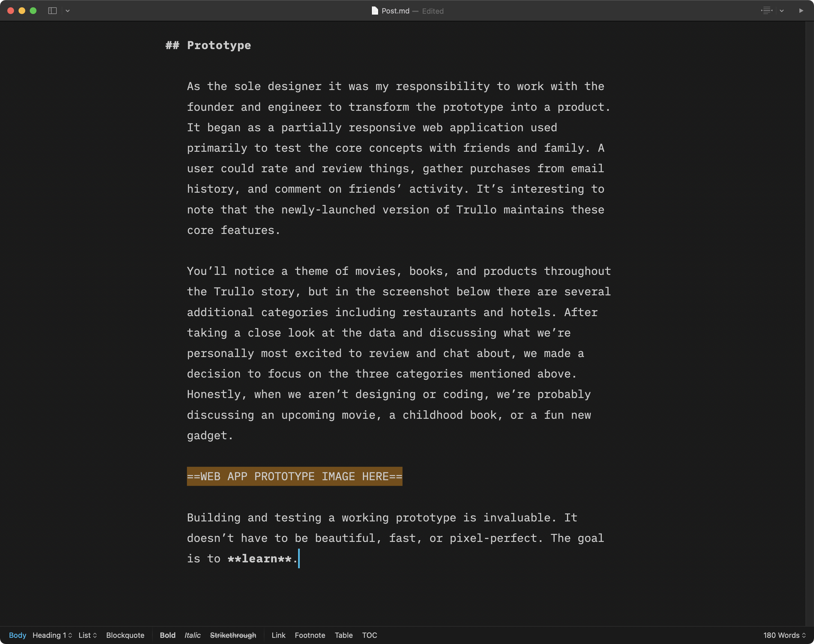814x644 pixels.
Task: Apply Italic formatting
Action: 193,635
